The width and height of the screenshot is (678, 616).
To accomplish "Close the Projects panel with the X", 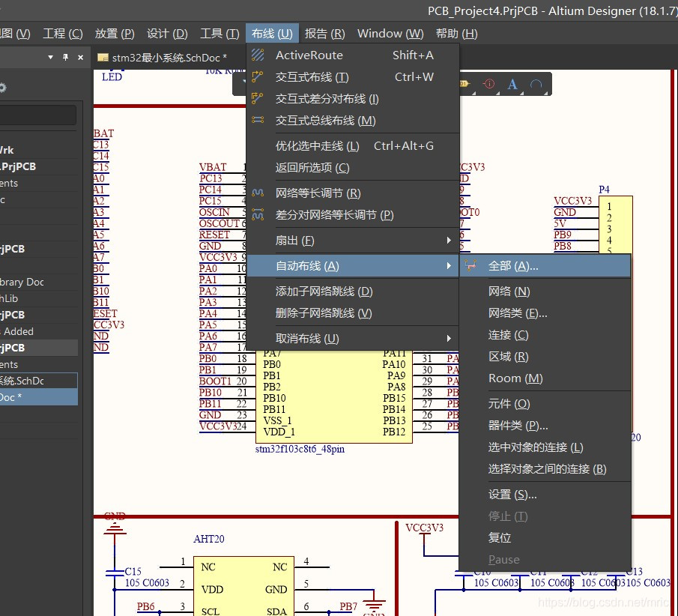I will point(80,57).
